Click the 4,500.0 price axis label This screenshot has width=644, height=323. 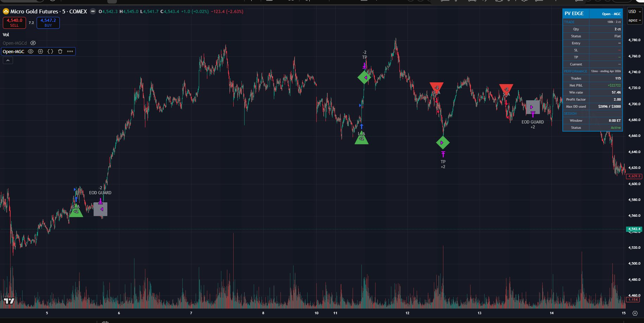pos(634,264)
